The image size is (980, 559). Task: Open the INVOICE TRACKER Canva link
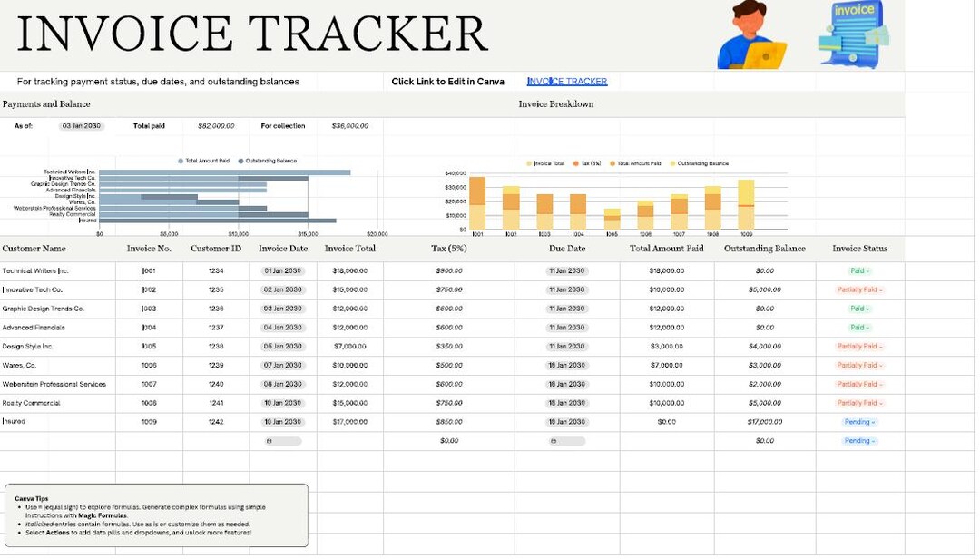[567, 82]
